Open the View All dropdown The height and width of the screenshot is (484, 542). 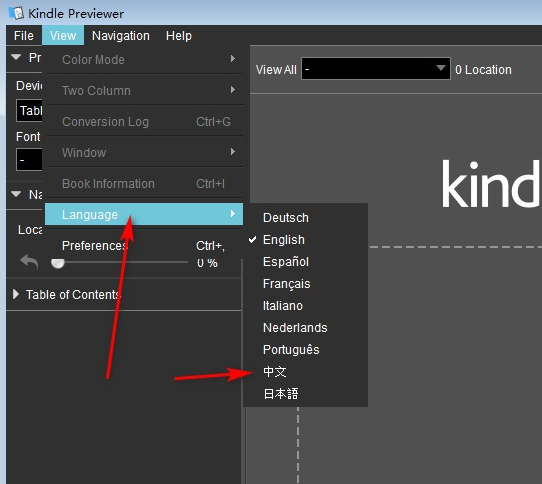point(376,69)
